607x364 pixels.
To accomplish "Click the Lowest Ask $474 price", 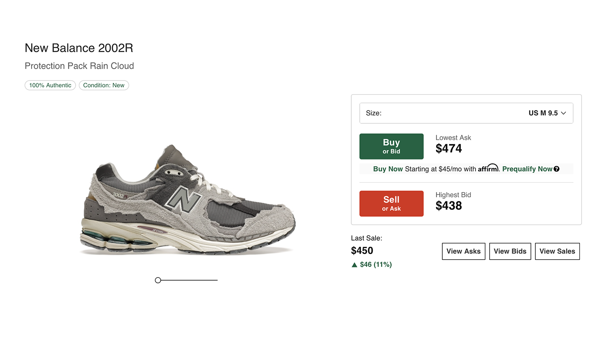I will point(448,149).
